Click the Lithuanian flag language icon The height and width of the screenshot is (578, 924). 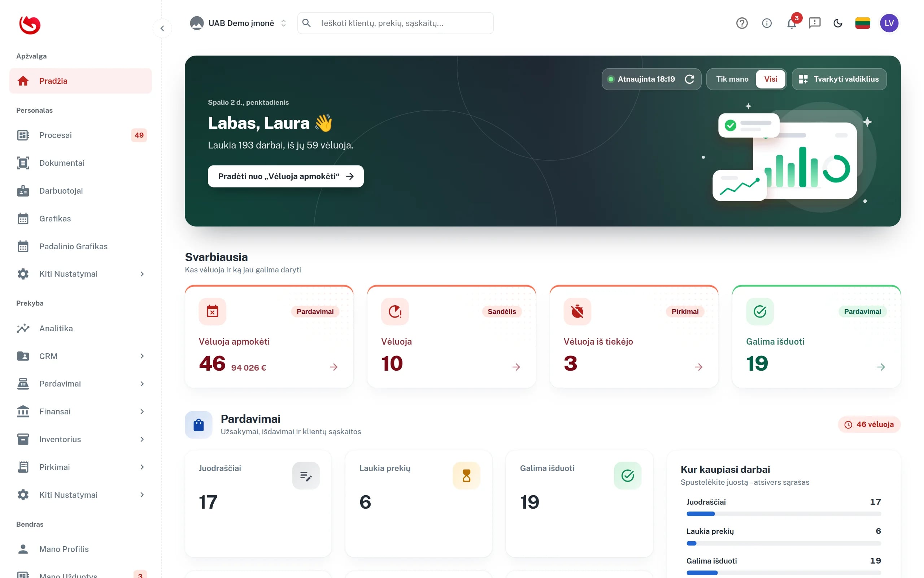click(863, 23)
